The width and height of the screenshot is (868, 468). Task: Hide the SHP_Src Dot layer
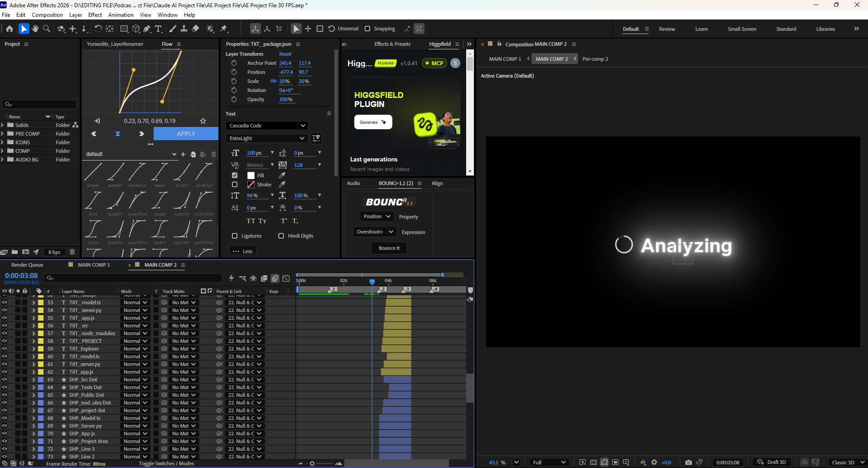[x=5, y=380]
